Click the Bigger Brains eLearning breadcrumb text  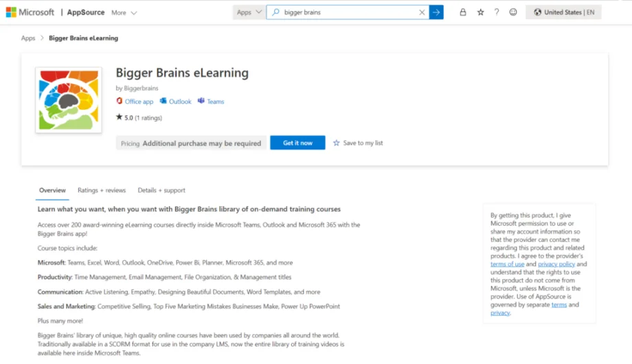click(x=83, y=38)
